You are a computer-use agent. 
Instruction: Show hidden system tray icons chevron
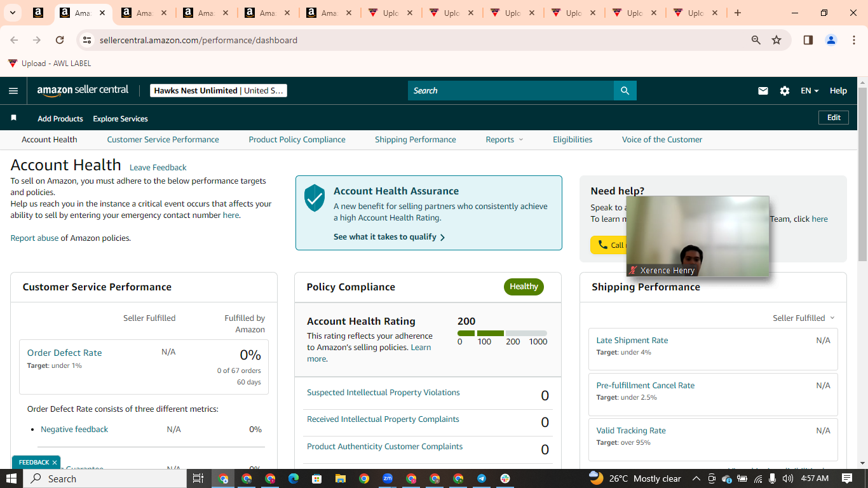(x=696, y=478)
